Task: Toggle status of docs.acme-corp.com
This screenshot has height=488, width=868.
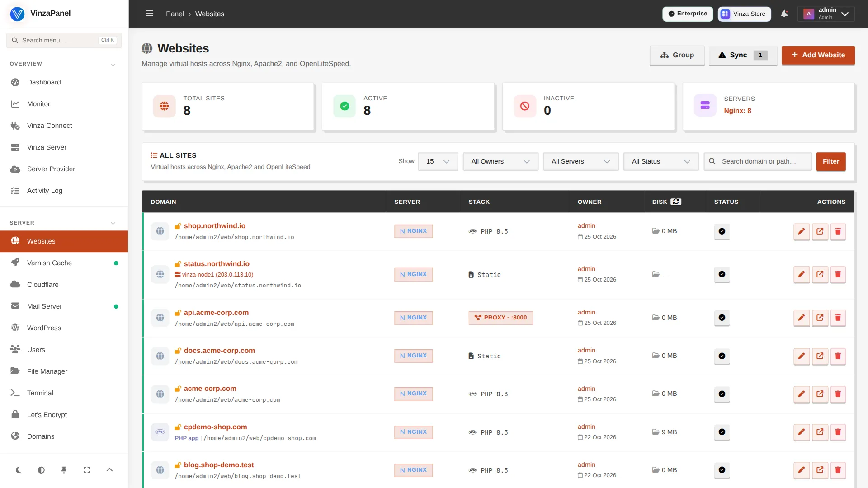Action: [x=722, y=356]
